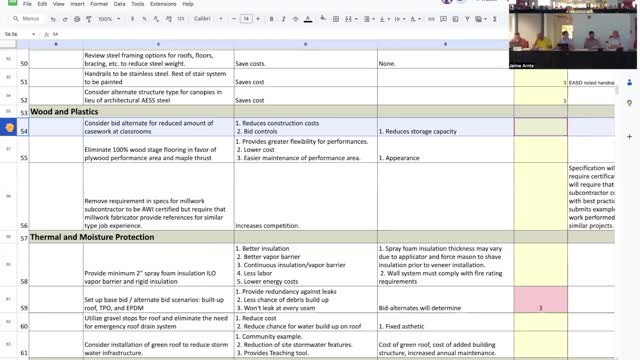Select cell '1. Reduces storage capacity'

(x=446, y=127)
